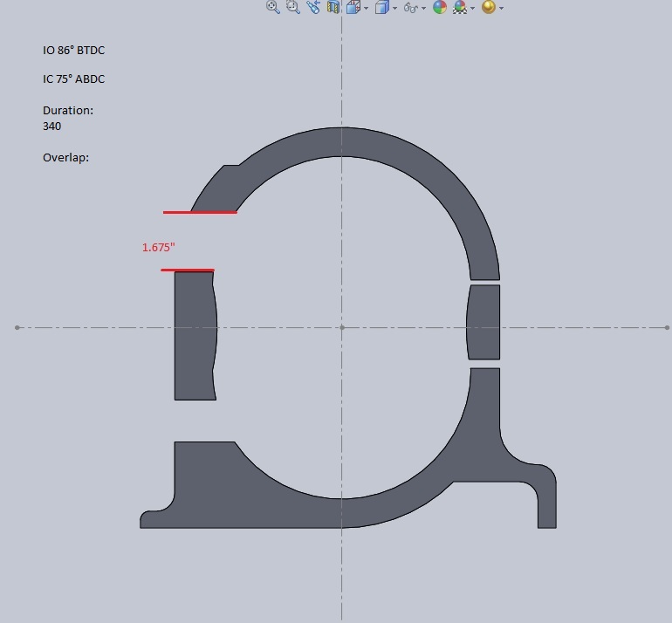
Task: Click the "Overlap:" annotation text
Action: coord(65,158)
